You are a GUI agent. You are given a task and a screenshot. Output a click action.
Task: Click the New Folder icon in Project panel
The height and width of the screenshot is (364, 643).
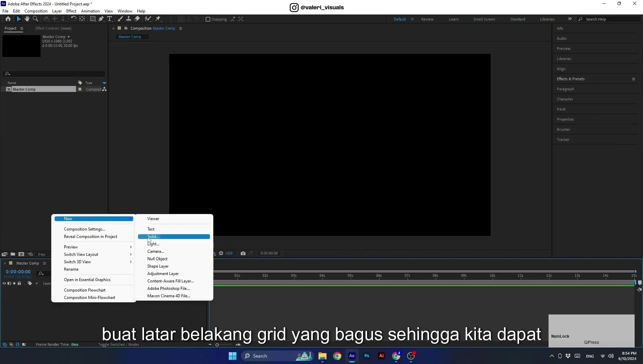coord(13,254)
